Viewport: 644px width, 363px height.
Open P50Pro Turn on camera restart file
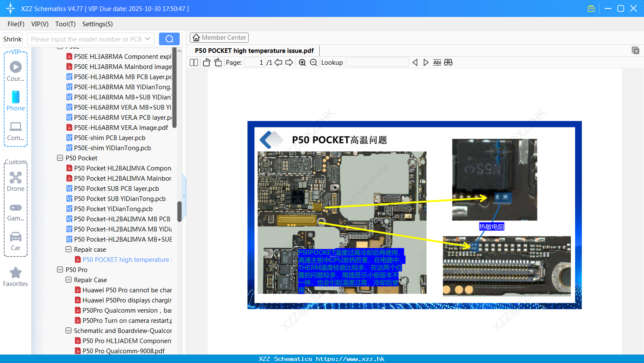tap(123, 320)
